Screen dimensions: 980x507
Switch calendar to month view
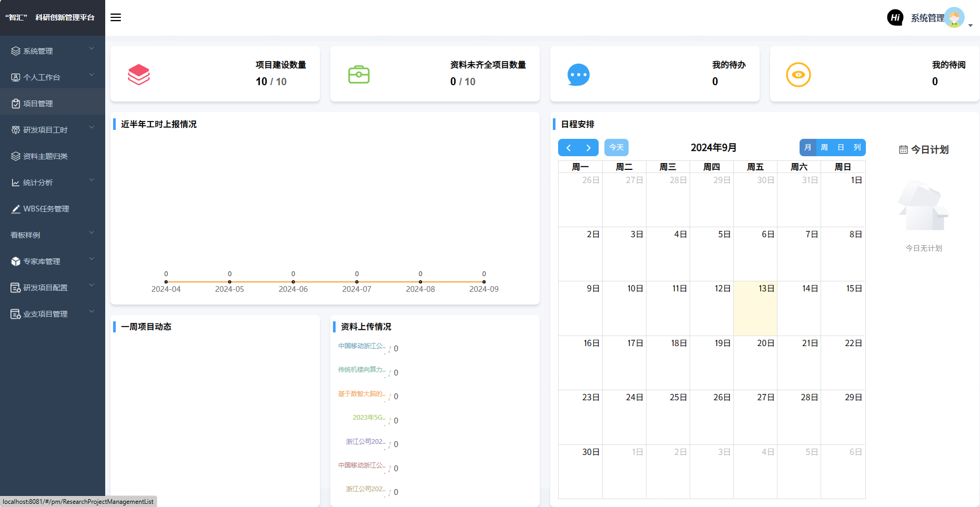[x=808, y=148]
